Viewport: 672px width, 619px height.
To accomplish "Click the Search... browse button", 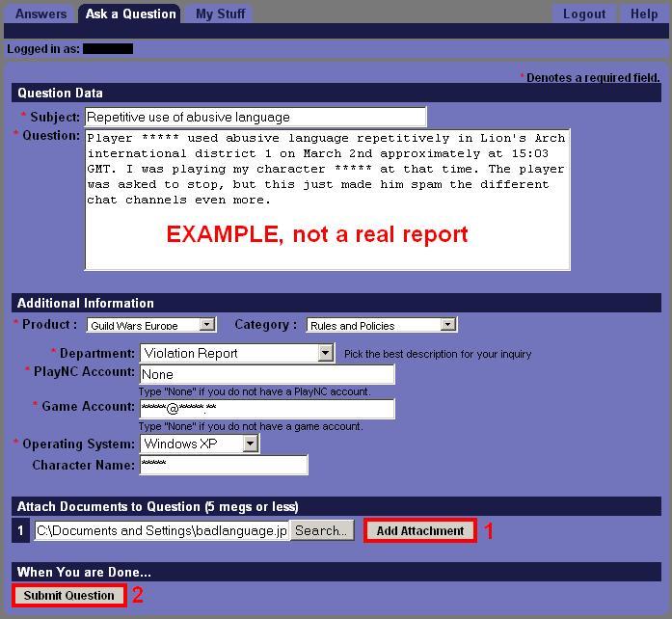I will click(322, 530).
